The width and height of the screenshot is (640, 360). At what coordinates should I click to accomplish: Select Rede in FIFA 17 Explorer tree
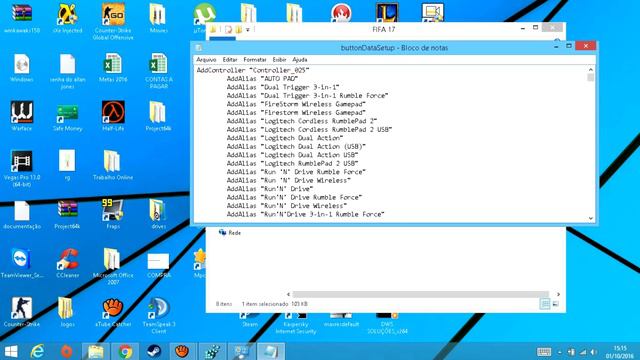(x=230, y=233)
